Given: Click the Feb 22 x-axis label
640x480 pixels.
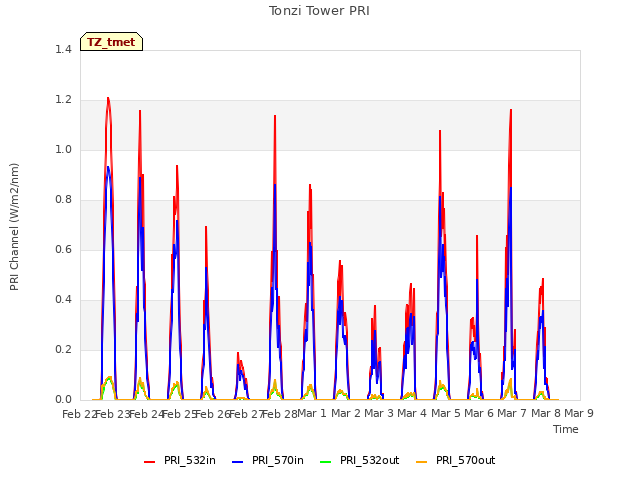Looking at the screenshot, I should [79, 414].
